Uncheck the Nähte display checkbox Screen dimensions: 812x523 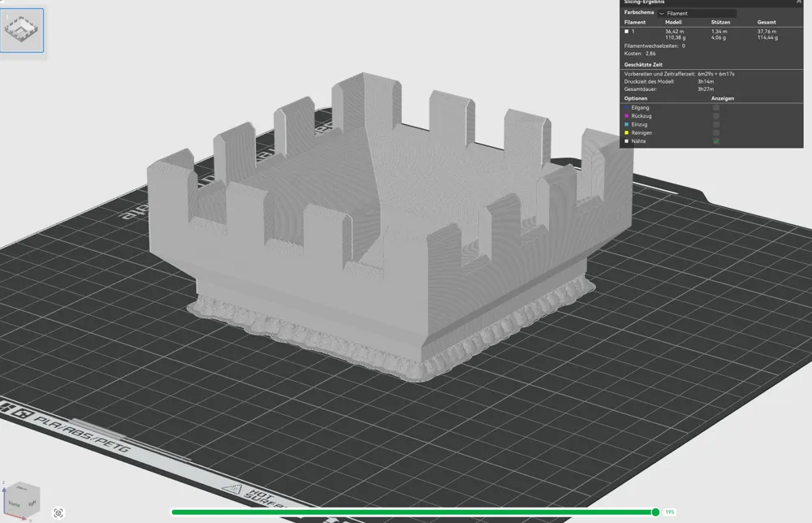coord(716,140)
